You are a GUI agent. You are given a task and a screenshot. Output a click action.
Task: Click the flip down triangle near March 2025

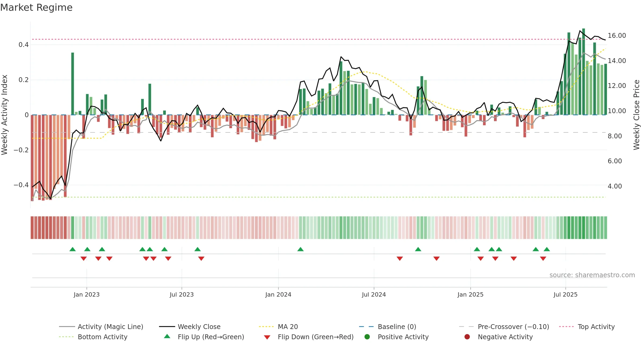click(x=514, y=258)
